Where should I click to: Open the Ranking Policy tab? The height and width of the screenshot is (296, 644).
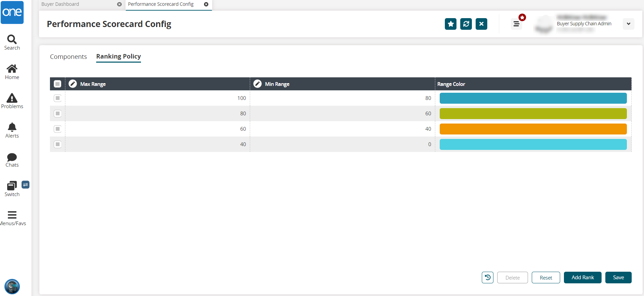pyautogui.click(x=118, y=56)
